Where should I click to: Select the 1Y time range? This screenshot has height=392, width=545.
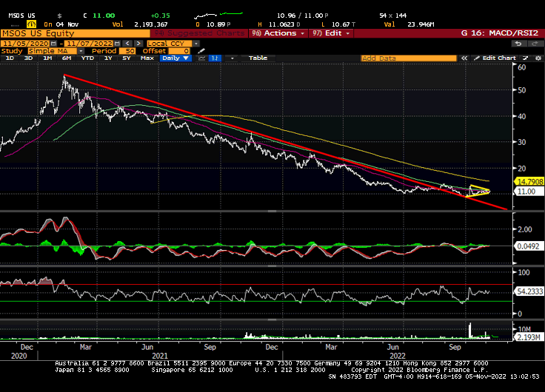pyautogui.click(x=108, y=58)
